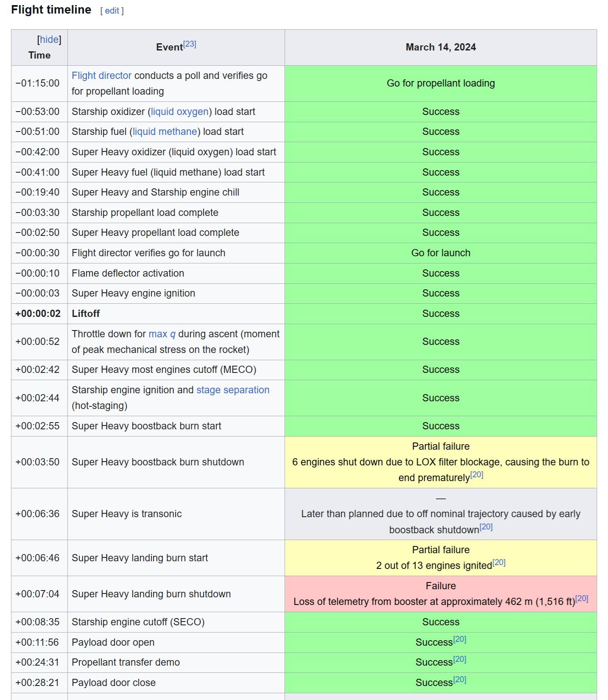The width and height of the screenshot is (608, 700).
Task: Click the '+00:03:50' time cell
Action: [x=39, y=462]
